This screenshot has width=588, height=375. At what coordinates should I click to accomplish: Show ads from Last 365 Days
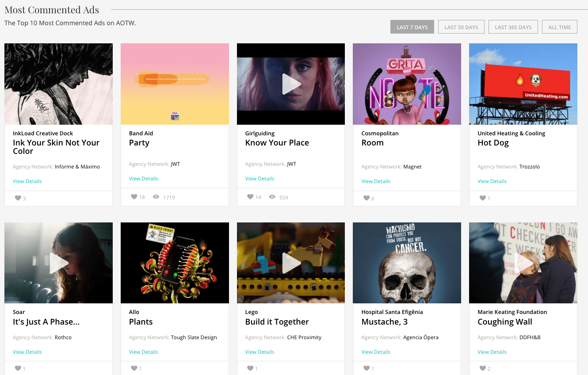tap(513, 27)
